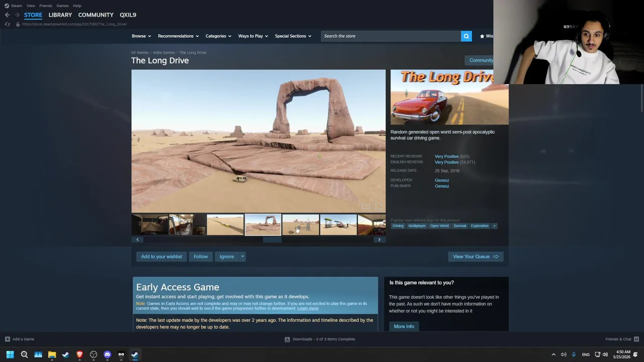
Task: Open the Steam menu
Action: (17, 6)
